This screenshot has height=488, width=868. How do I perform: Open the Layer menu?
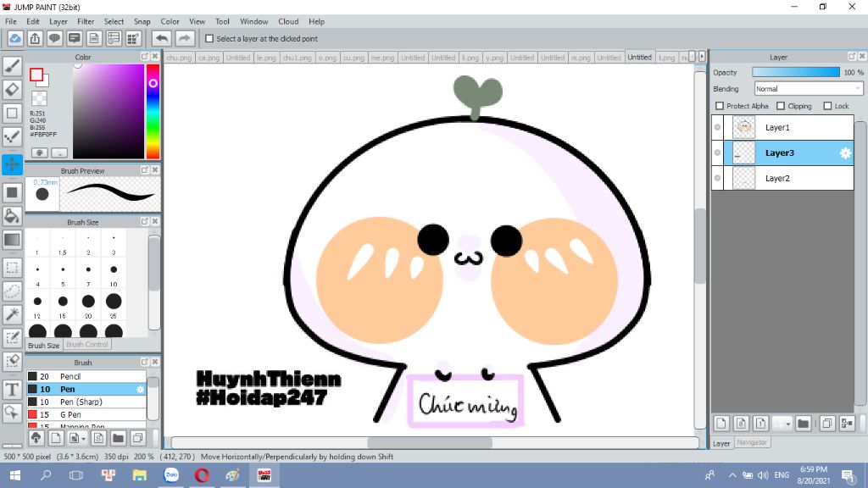click(x=58, y=21)
